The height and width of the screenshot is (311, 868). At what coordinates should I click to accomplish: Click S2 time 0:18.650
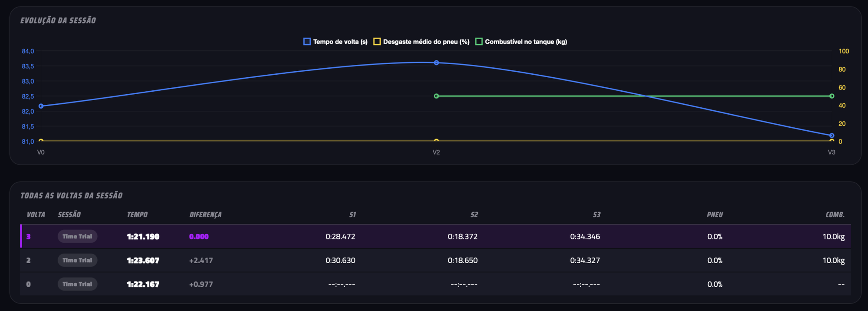pos(463,261)
